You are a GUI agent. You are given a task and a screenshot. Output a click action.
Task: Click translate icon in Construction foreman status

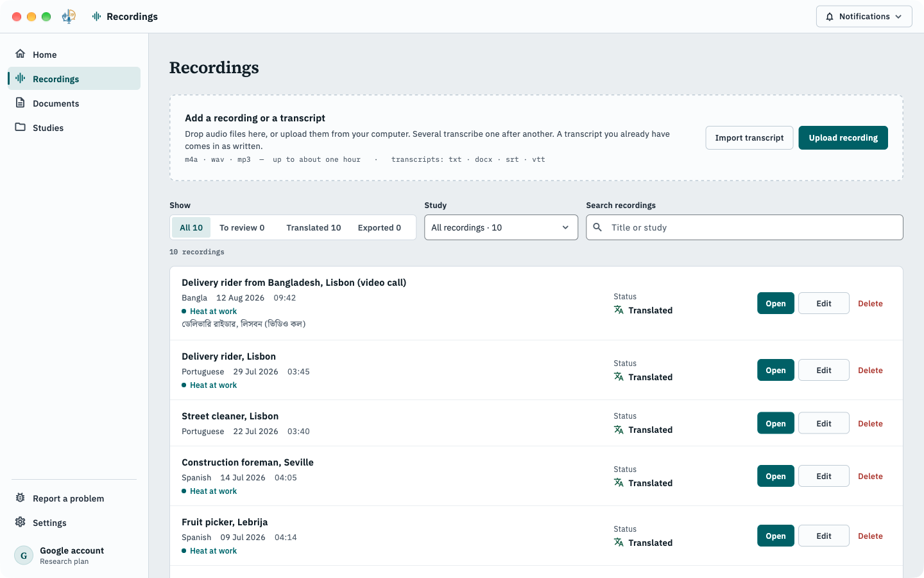pos(619,482)
